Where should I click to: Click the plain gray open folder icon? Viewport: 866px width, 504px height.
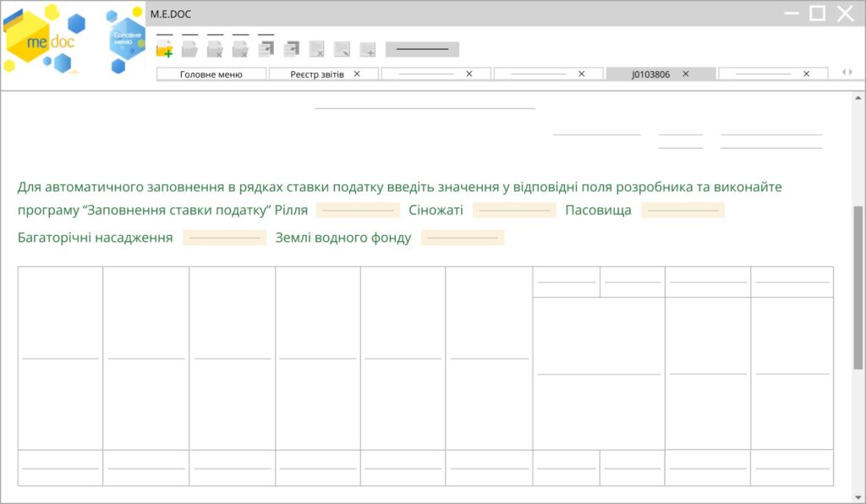click(190, 49)
